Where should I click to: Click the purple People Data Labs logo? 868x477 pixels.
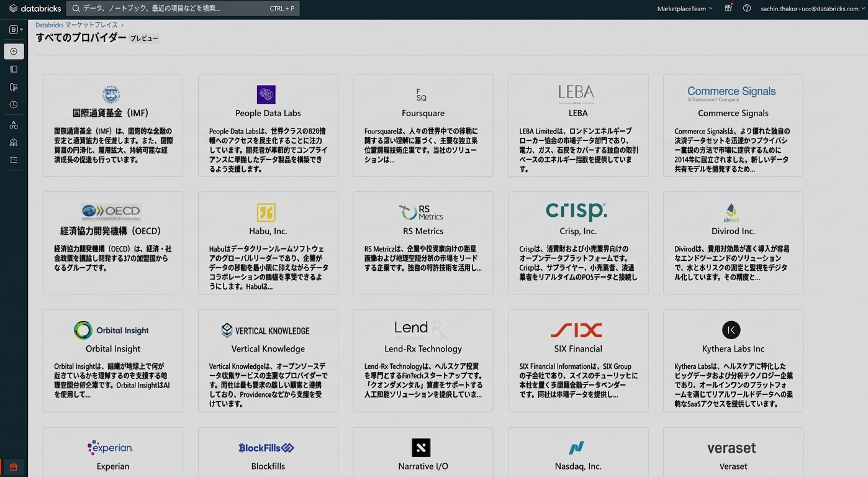click(266, 94)
